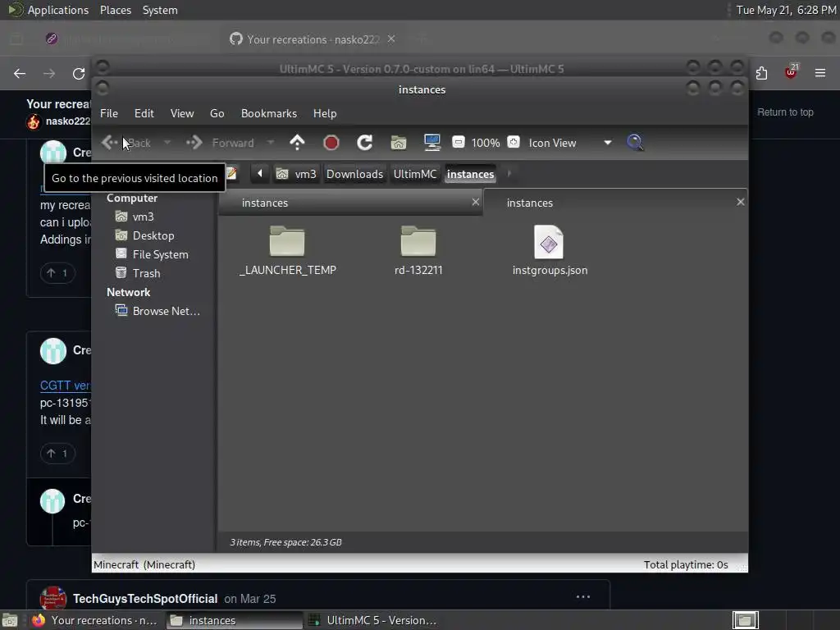Open the Back history dropdown arrow

point(167,143)
